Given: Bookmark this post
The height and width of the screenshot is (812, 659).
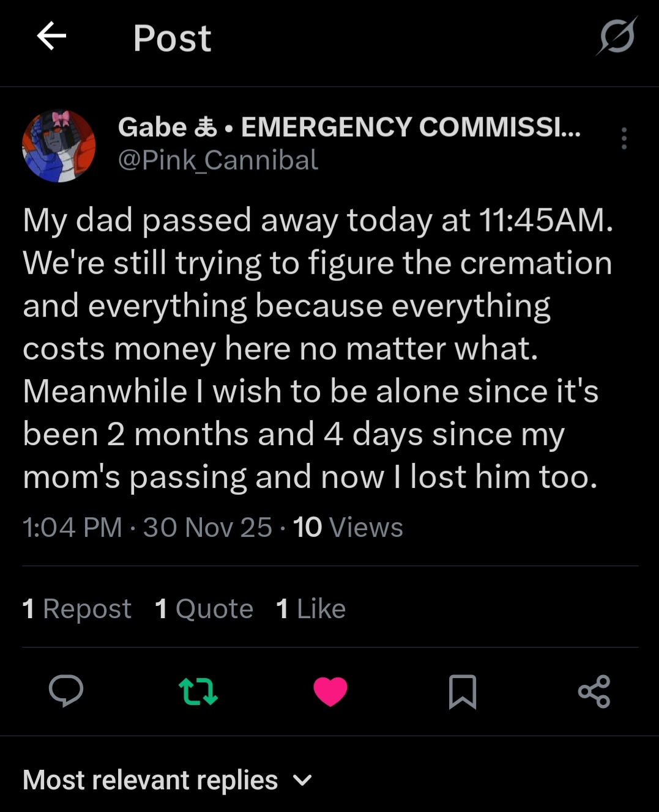Looking at the screenshot, I should [463, 692].
